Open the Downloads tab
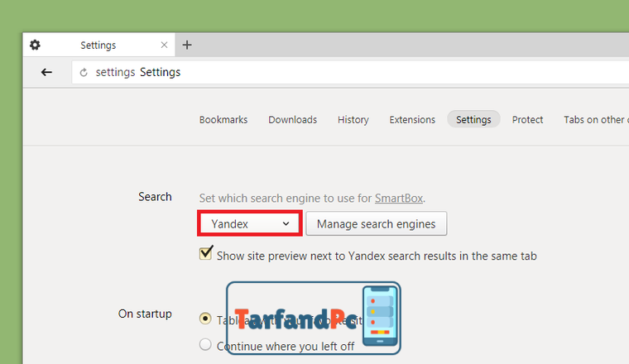Screen dimensions: 629x364 click(292, 119)
